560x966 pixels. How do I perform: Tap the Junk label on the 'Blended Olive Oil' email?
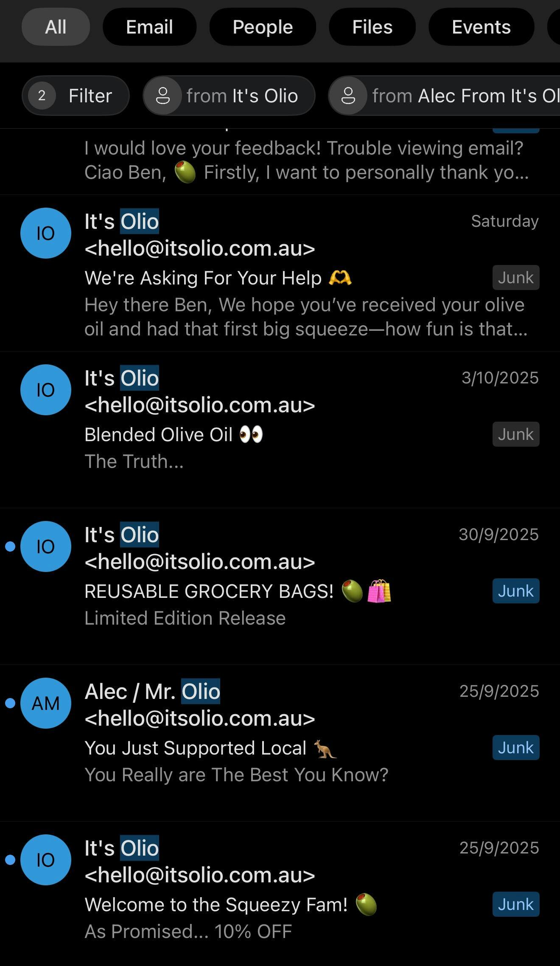pos(515,434)
